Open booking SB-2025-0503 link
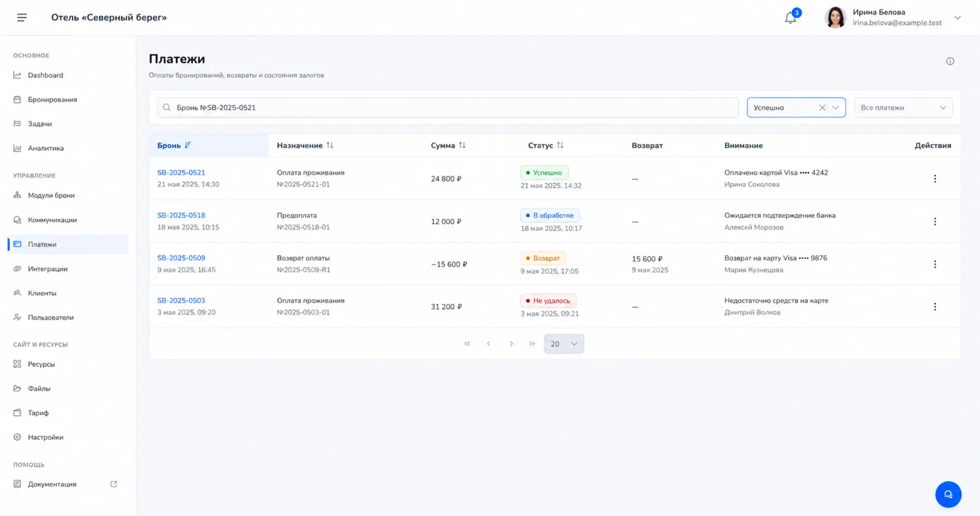Image resolution: width=980 pixels, height=516 pixels. 181,300
